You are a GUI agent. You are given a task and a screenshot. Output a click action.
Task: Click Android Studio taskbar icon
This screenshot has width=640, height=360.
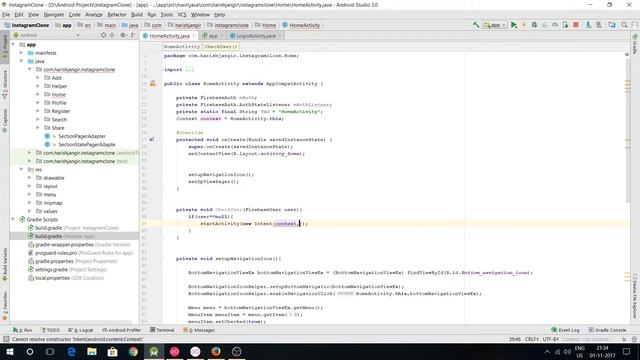point(154,351)
